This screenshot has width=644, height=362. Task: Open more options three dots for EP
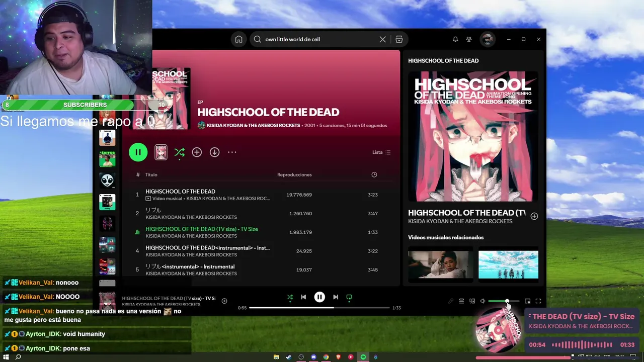(x=232, y=152)
